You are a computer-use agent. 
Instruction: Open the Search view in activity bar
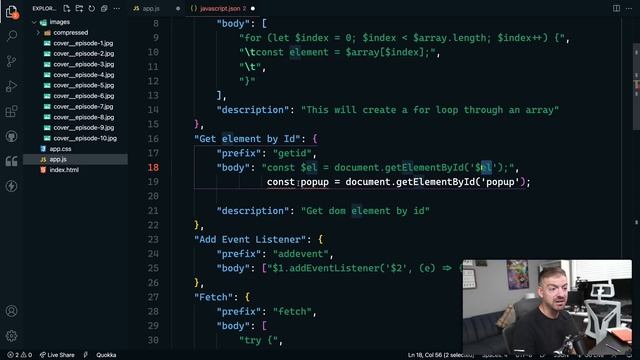(x=12, y=36)
